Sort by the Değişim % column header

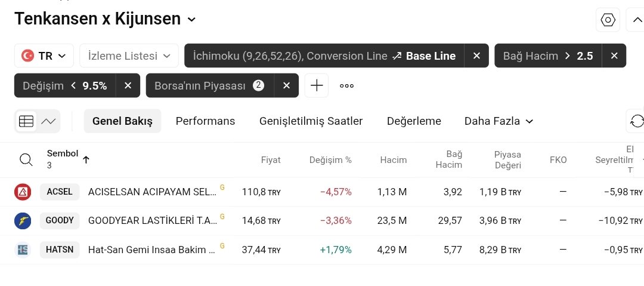(330, 160)
